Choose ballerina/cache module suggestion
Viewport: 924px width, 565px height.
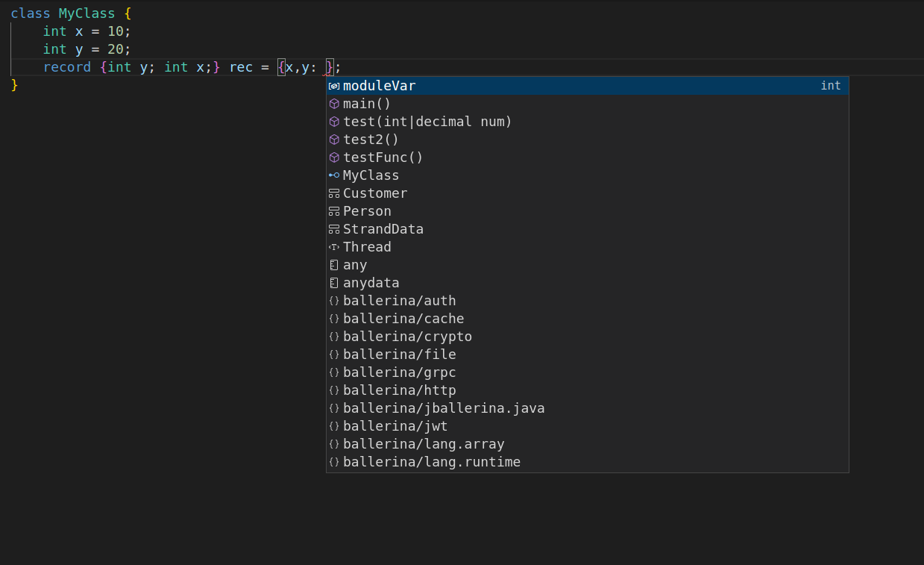click(x=588, y=319)
